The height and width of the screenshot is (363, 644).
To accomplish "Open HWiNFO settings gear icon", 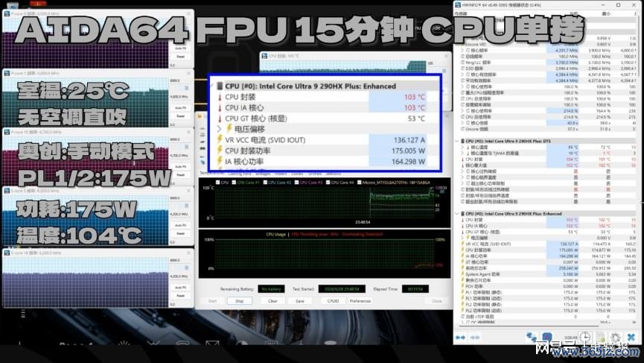I will pos(615,338).
